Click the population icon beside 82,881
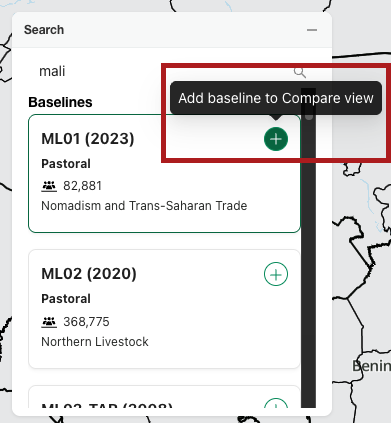Screen dimensions: 391x423 coord(49,186)
